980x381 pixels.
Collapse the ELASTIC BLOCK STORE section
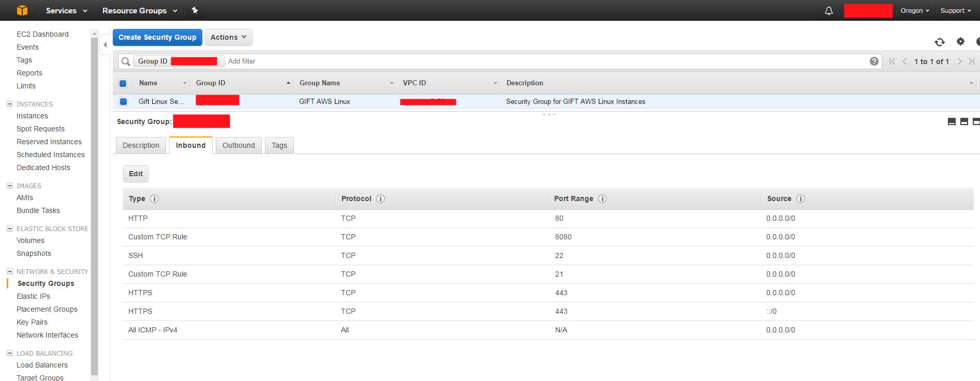point(10,228)
